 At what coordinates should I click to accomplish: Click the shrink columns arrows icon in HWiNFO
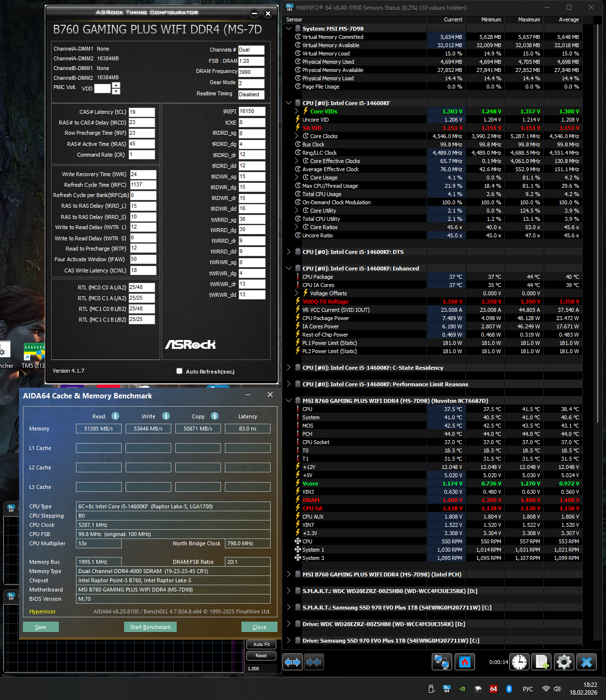pyautogui.click(x=313, y=662)
